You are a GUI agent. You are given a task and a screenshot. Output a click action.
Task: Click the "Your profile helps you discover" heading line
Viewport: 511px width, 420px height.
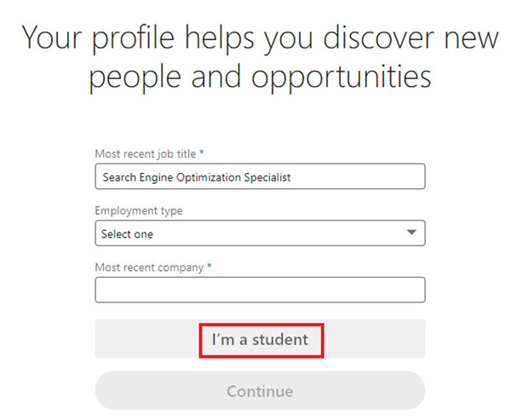point(255,37)
